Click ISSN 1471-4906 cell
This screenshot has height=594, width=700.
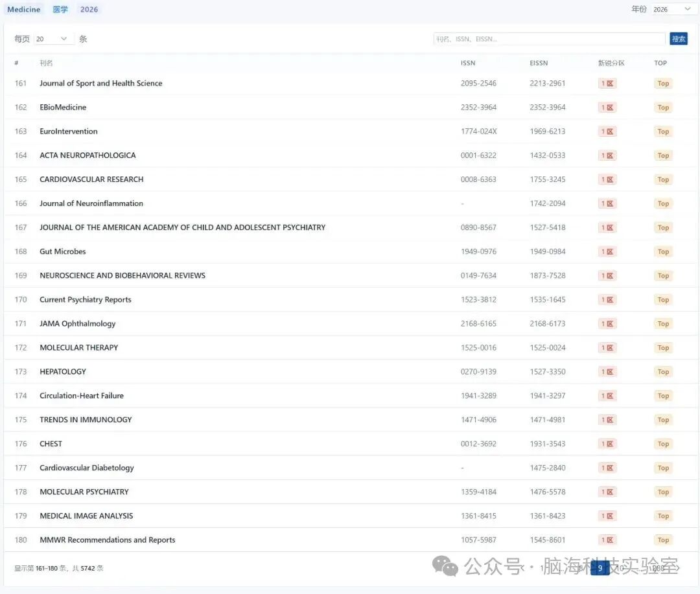tap(478, 420)
